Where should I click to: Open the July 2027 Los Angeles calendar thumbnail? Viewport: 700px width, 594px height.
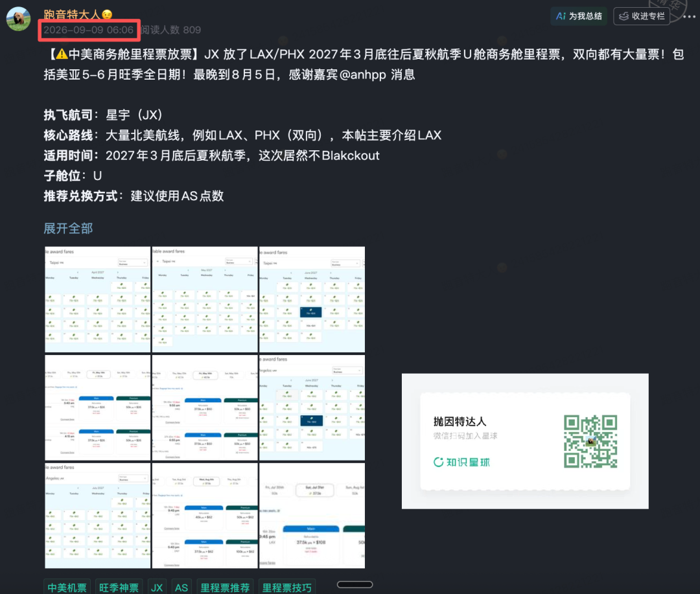98,516
